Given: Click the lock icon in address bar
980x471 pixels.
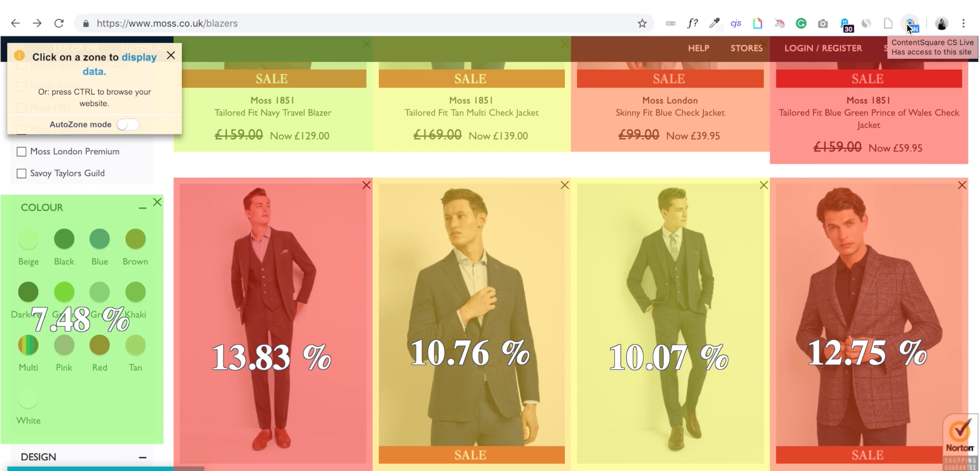Looking at the screenshot, I should [x=86, y=24].
